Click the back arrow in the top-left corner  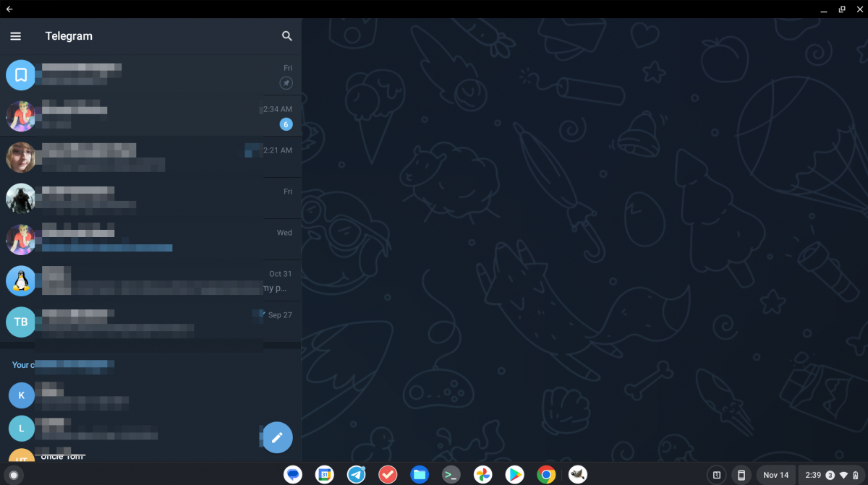pos(10,9)
